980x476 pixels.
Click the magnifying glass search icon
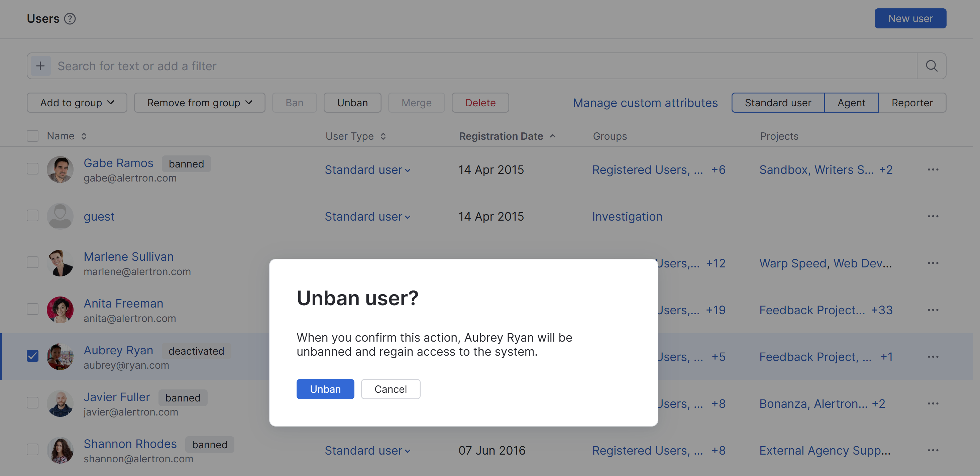coord(931,66)
